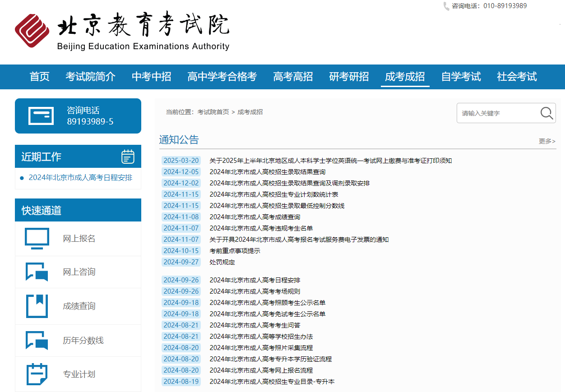Open the 处罚规定 announcement

[x=222, y=262]
